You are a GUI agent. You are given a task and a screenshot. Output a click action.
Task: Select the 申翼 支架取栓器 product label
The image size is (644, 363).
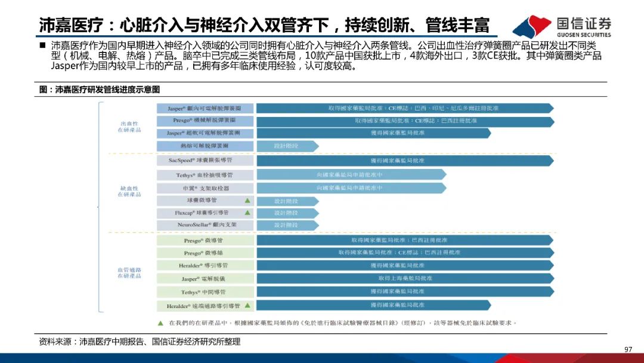click(205, 188)
